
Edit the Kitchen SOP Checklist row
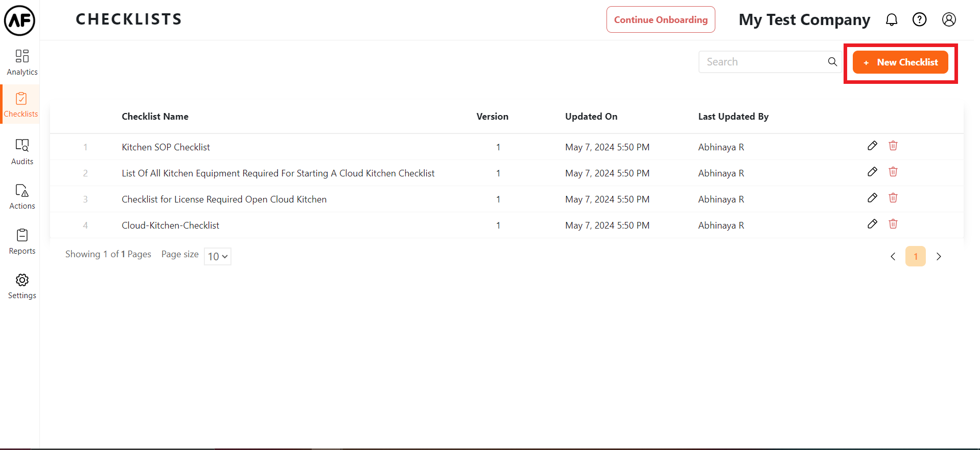pos(872,146)
